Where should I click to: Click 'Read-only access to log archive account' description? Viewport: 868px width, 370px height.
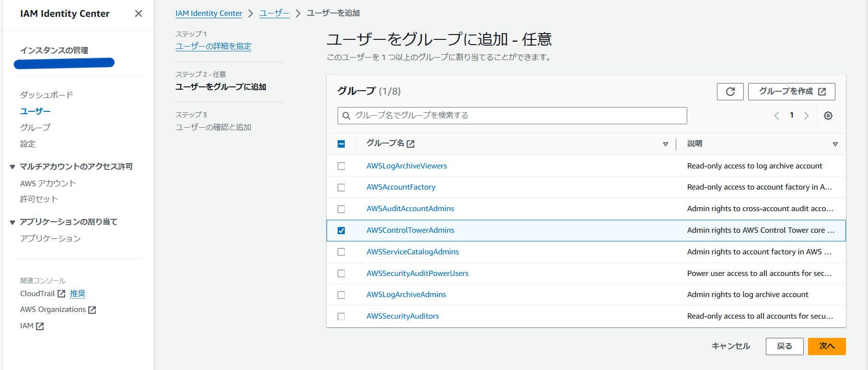pos(754,166)
